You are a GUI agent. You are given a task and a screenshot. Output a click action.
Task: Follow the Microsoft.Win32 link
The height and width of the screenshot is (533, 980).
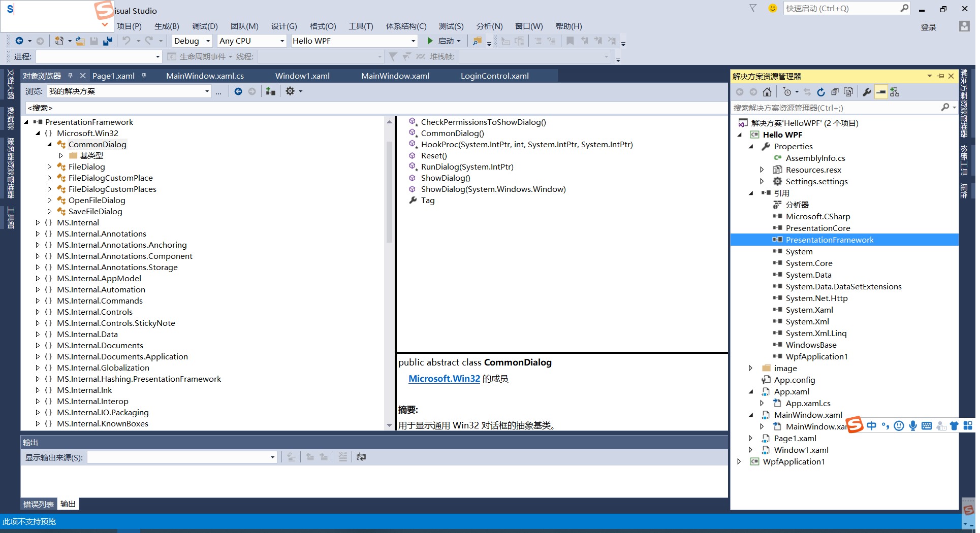click(x=444, y=379)
